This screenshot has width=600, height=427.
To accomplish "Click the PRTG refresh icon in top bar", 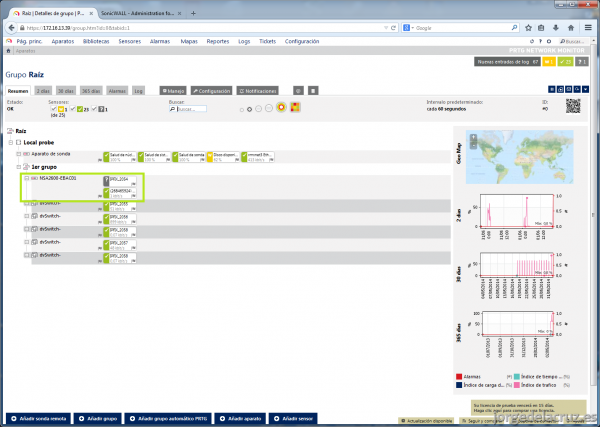I will (532, 41).
